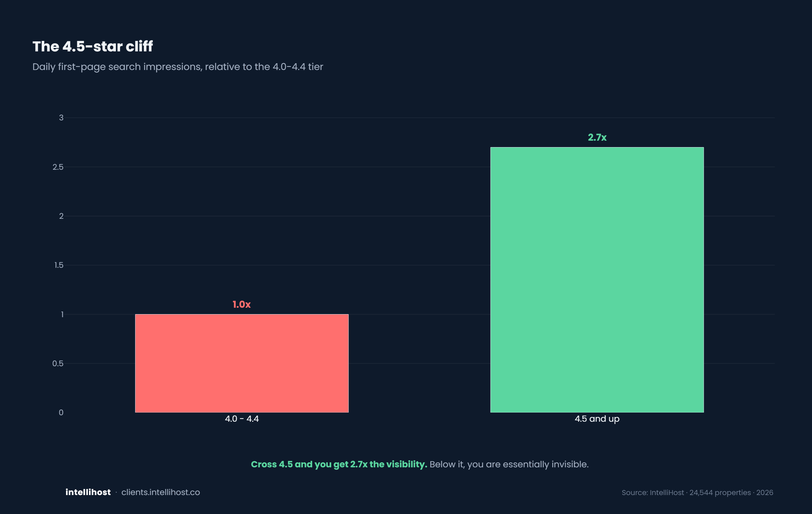Click the y-axis tick label 1.5
Image resolution: width=812 pixels, height=514 pixels.
click(59, 265)
